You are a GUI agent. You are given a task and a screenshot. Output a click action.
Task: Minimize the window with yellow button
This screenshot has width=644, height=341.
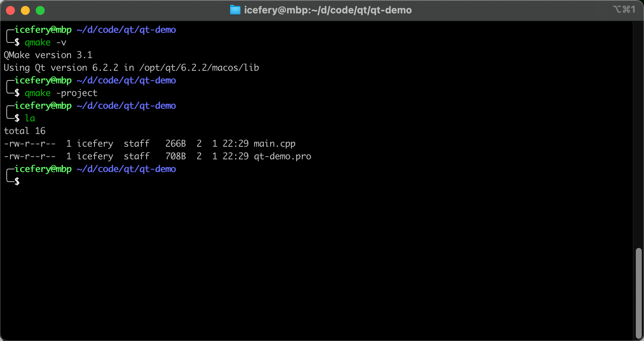[x=25, y=10]
